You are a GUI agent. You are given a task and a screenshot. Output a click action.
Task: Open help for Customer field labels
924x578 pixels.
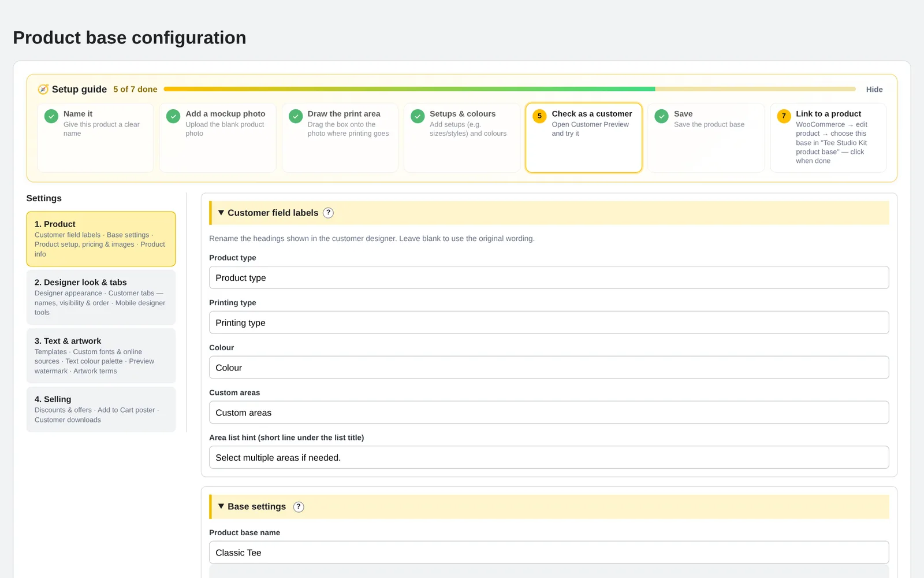[x=328, y=213]
